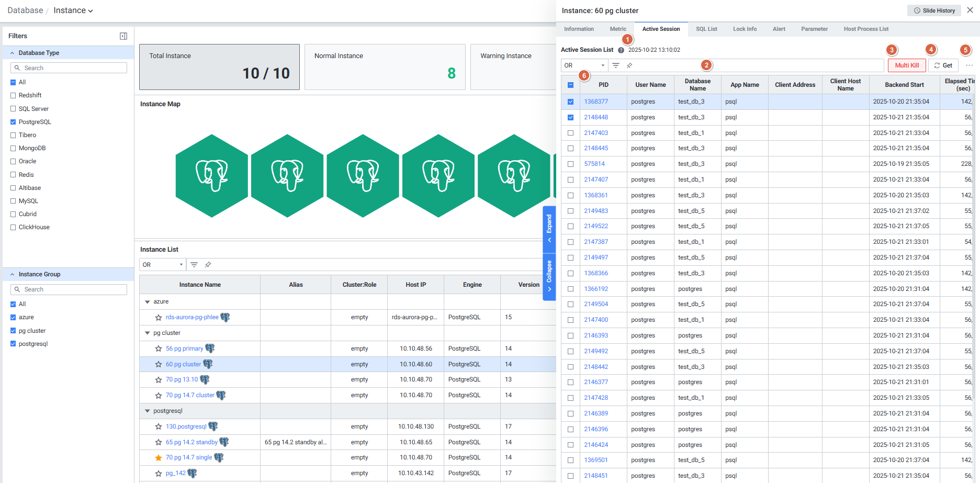Uncheck the pg cluster instance group

pyautogui.click(x=13, y=331)
